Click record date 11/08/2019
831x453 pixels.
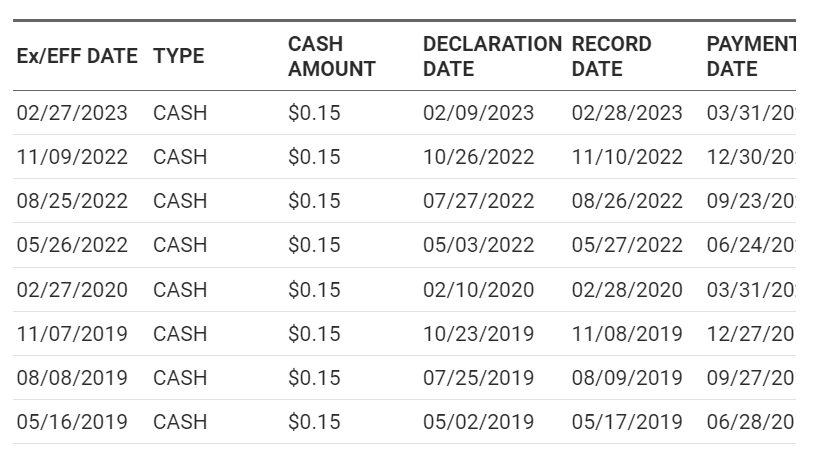[627, 334]
